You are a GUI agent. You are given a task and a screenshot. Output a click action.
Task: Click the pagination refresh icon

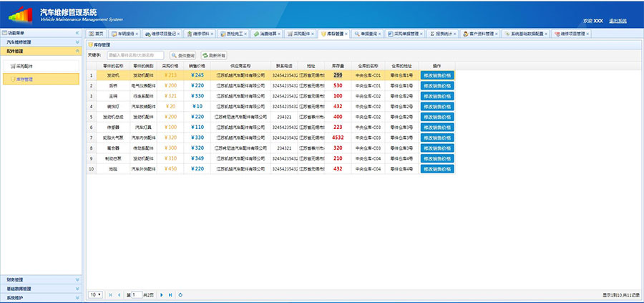[181, 294]
